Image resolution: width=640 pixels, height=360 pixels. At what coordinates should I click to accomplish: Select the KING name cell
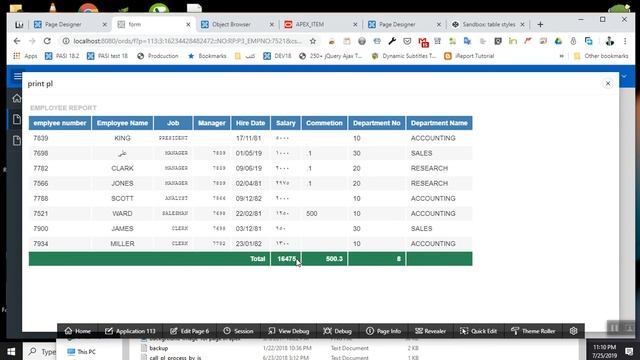pyautogui.click(x=122, y=138)
